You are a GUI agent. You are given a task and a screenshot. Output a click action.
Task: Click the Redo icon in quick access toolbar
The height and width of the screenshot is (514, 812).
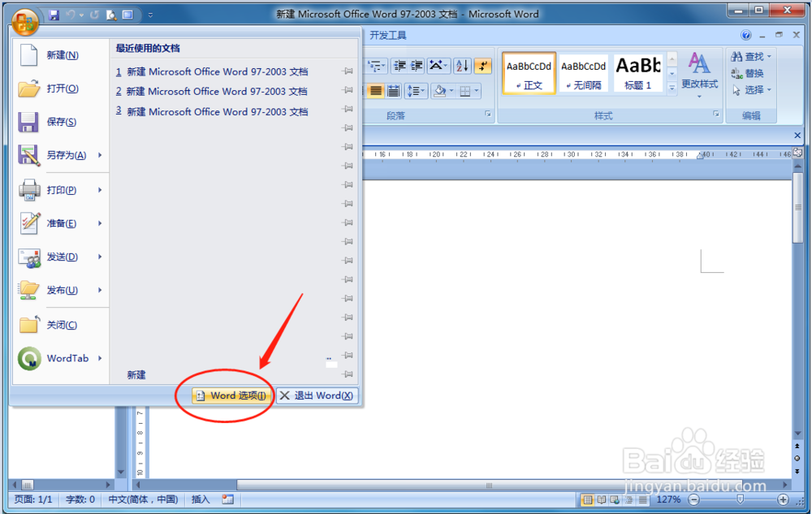click(x=94, y=15)
